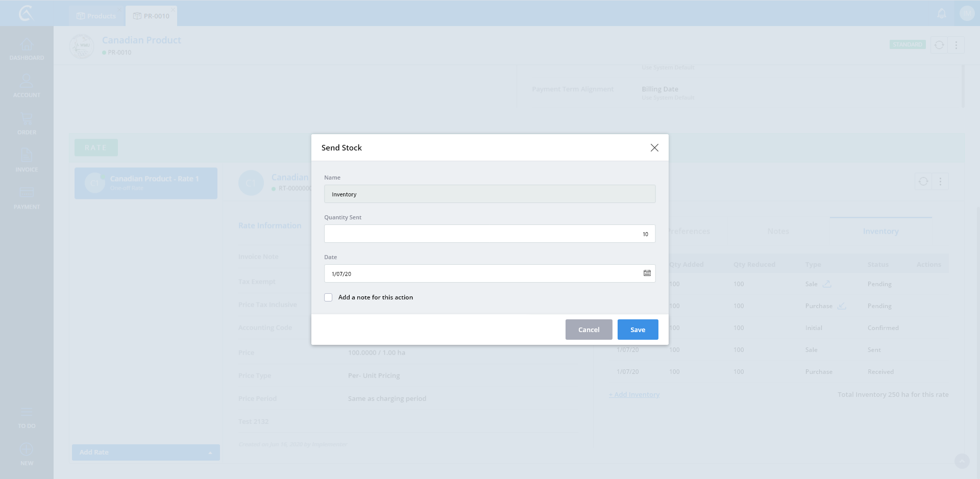Click the Add Inventory link

tap(634, 394)
